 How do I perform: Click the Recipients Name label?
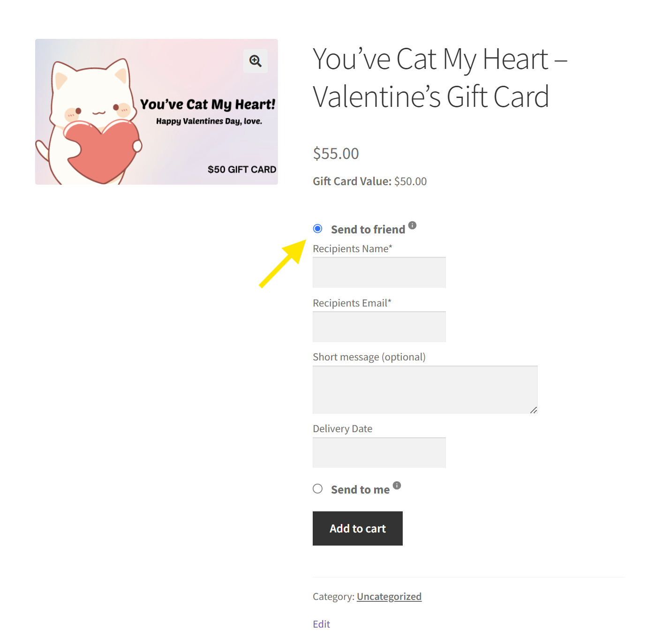click(x=353, y=248)
